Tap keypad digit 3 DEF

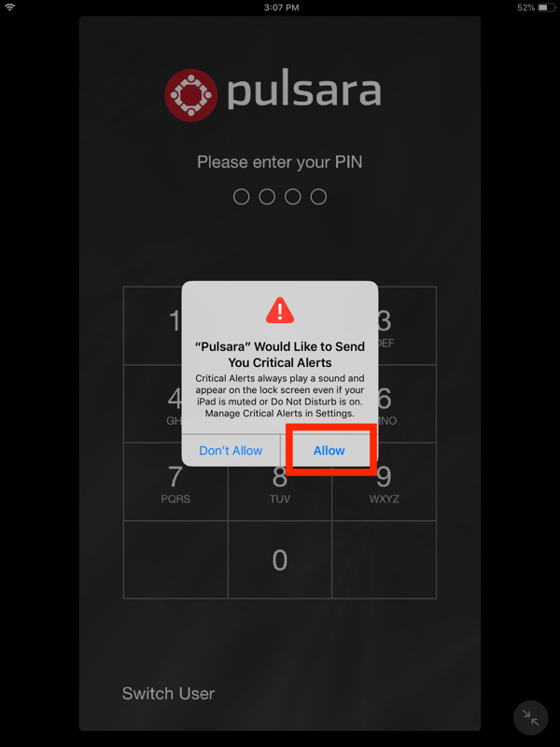(x=407, y=325)
